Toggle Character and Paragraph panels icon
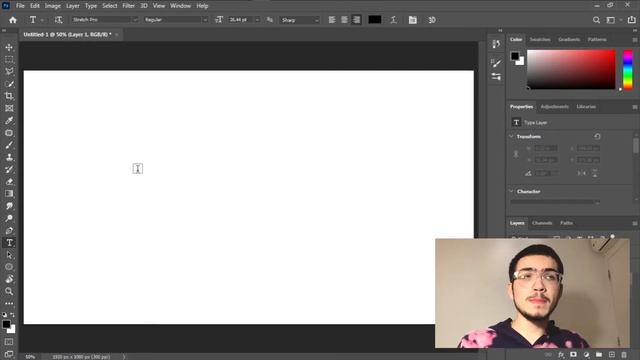This screenshot has height=360, width=640. tap(413, 20)
